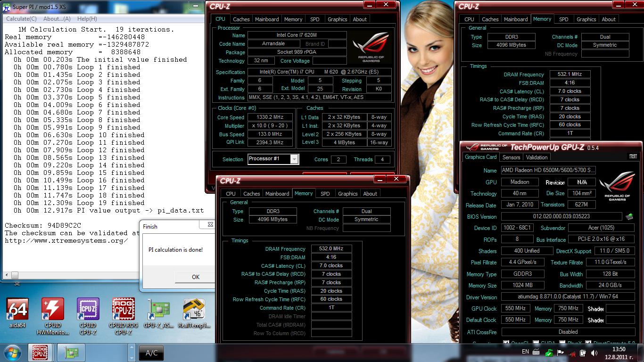This screenshot has height=362, width=644.
Task: Click the Show Desktop strip at taskbar end
Action: click(641, 353)
